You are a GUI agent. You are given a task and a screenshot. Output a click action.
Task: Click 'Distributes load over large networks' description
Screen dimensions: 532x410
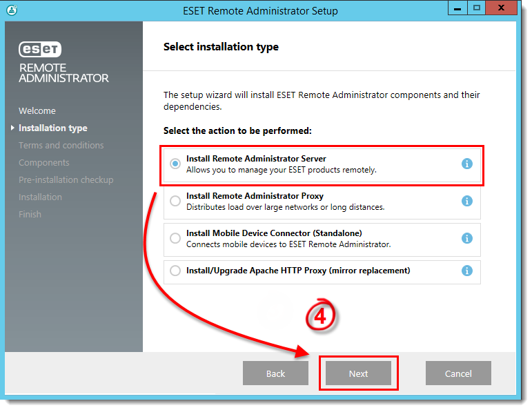[x=286, y=207]
